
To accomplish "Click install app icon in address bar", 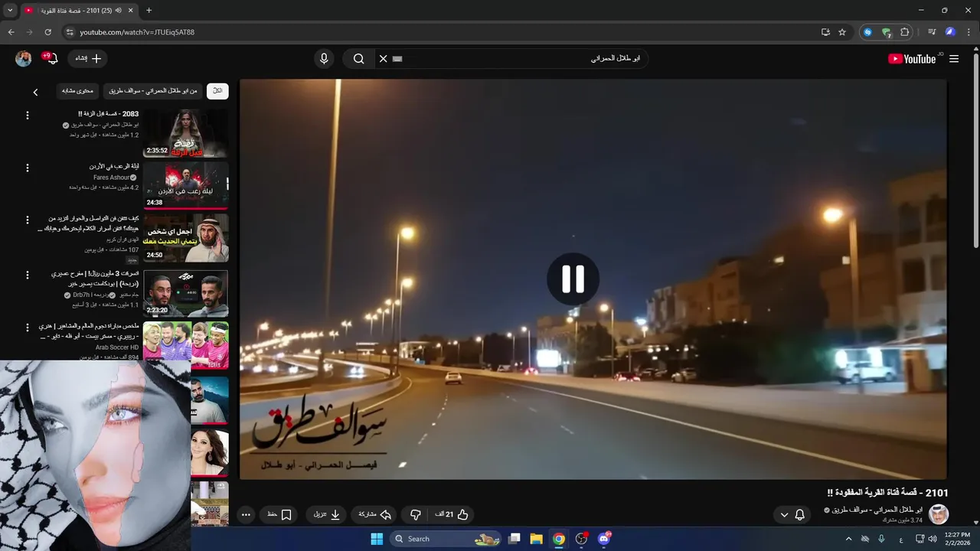I will [x=825, y=32].
